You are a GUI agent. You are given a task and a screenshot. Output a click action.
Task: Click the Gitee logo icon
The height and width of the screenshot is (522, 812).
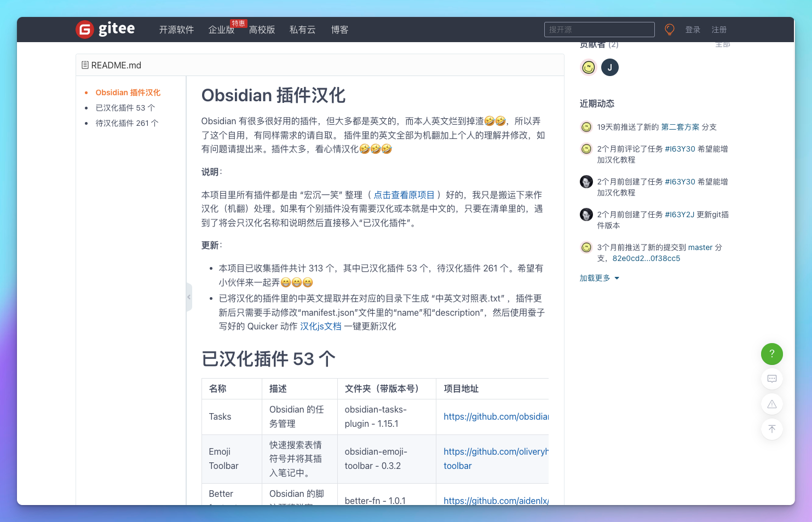pos(84,30)
